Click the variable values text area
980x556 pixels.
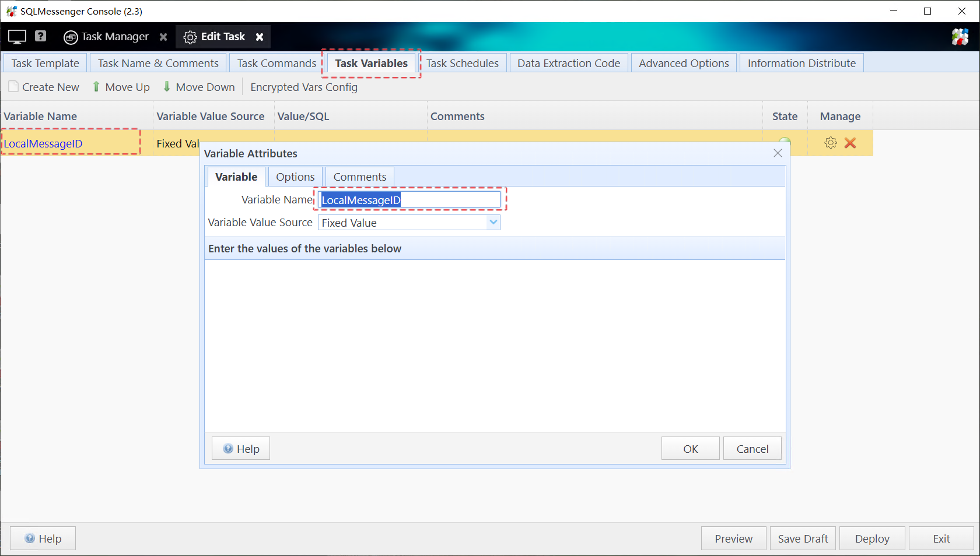(495, 345)
